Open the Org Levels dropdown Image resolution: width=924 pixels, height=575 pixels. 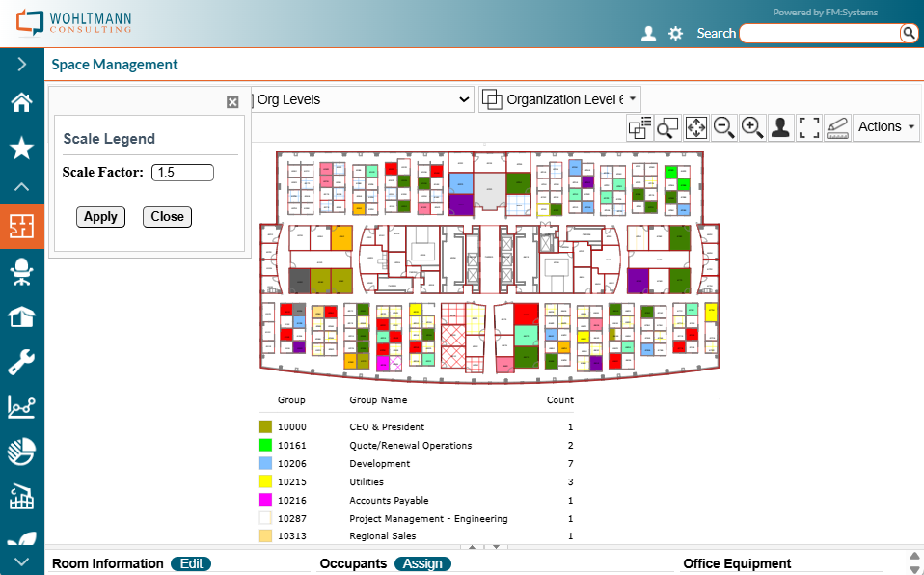(362, 99)
